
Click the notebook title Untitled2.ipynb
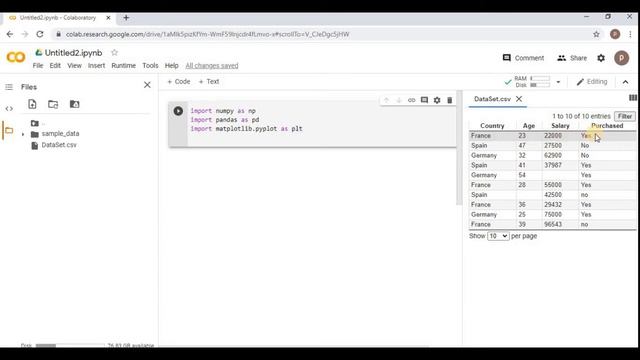coord(73,53)
